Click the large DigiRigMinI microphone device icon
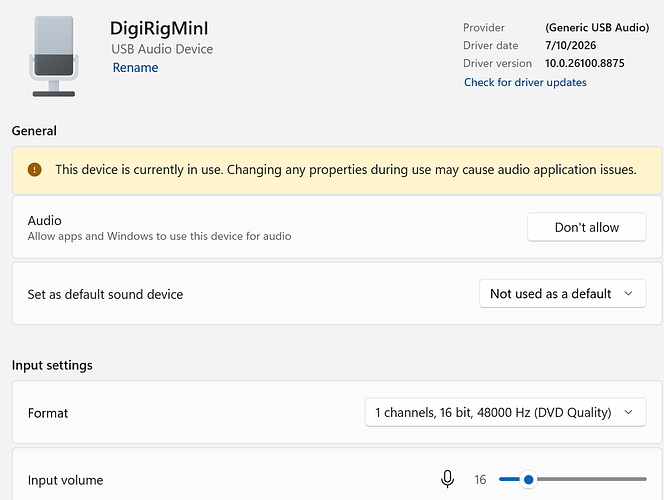Screen dimensions: 664x500 (54, 56)
